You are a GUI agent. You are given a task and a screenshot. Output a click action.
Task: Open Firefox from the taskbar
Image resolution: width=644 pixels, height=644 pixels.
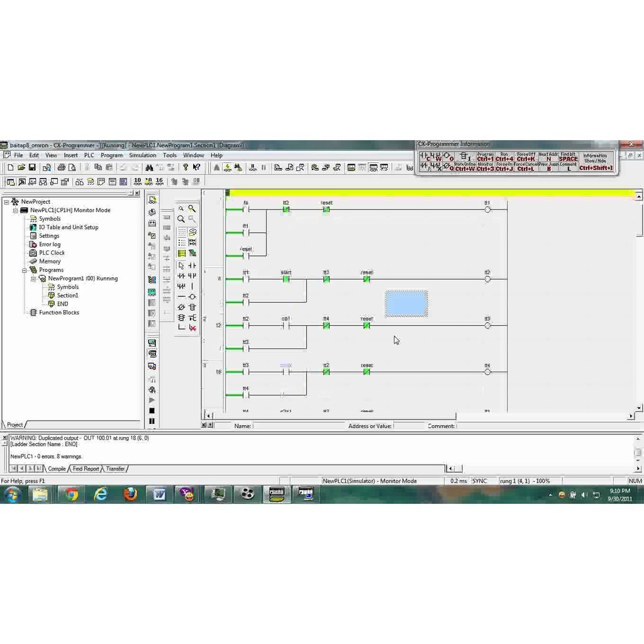click(x=130, y=494)
